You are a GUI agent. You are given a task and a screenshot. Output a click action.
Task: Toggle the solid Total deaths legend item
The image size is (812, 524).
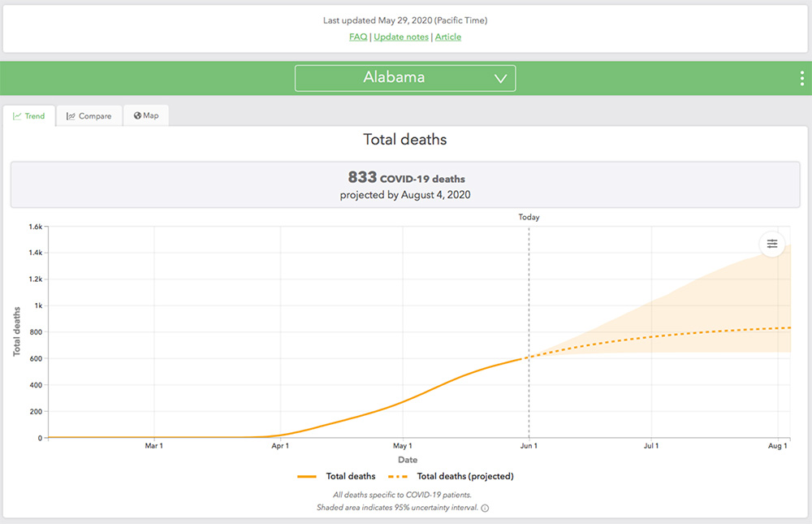[x=336, y=476]
